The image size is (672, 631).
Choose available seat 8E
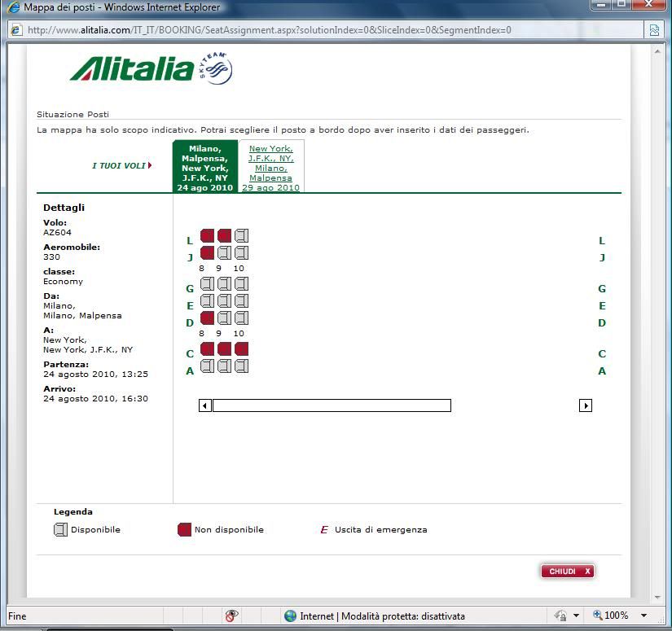point(208,300)
